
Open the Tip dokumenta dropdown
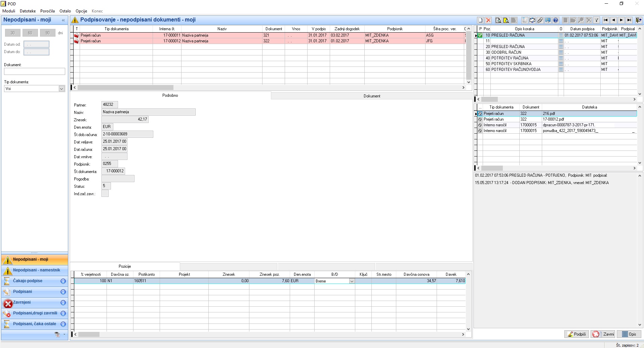tap(62, 89)
